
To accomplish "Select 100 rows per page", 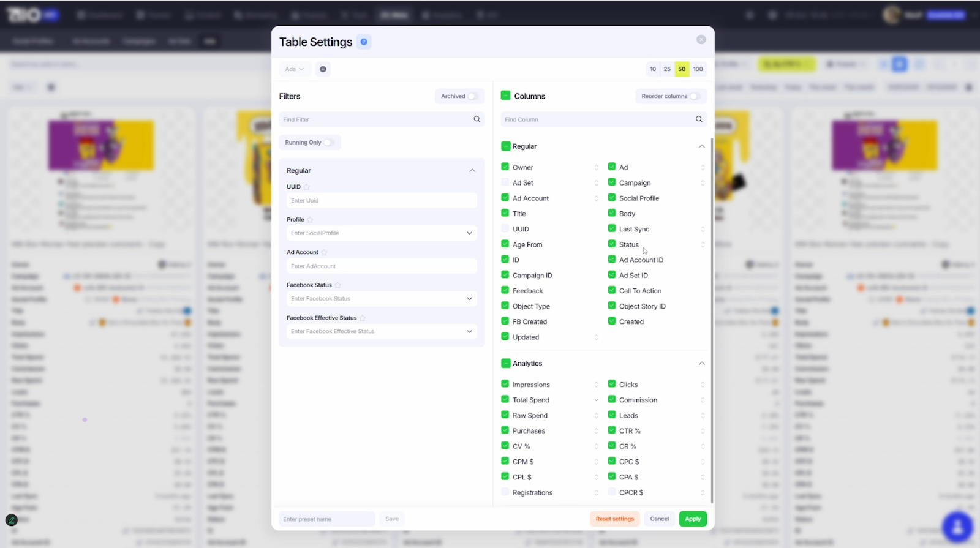I will 698,69.
